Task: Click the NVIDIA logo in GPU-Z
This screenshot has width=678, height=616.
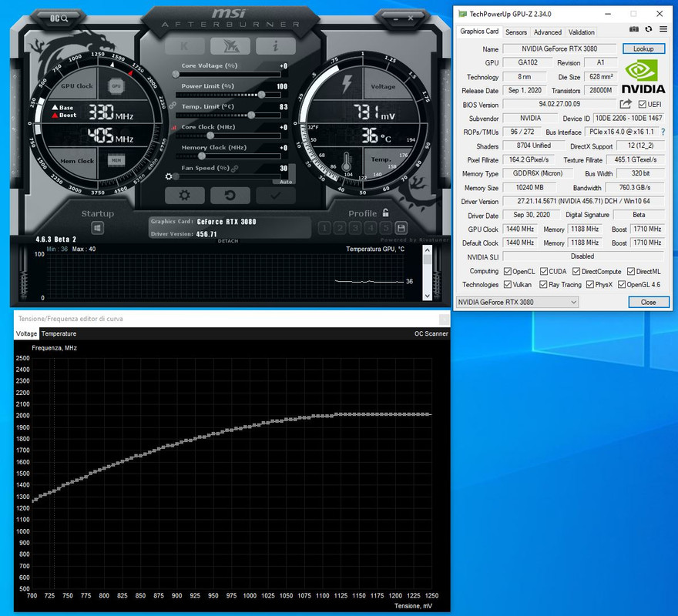Action: pos(643,76)
